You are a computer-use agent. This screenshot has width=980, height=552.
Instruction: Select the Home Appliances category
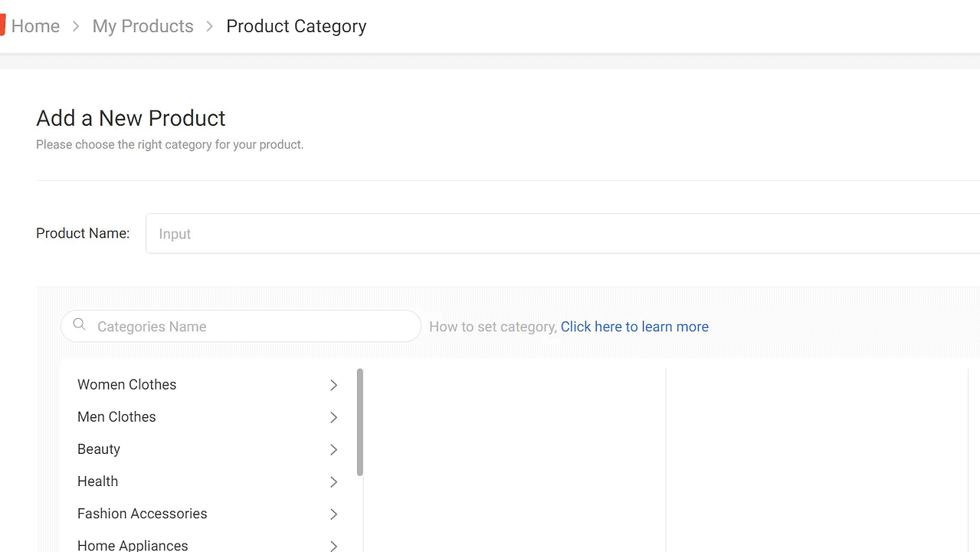[x=133, y=544]
